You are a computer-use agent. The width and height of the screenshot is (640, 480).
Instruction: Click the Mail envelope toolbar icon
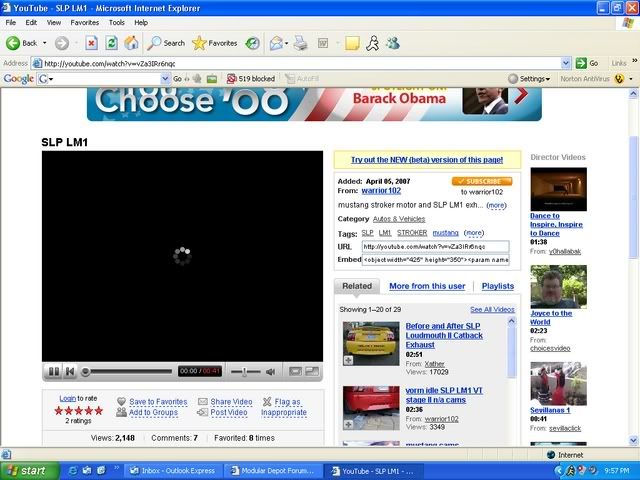coord(276,43)
